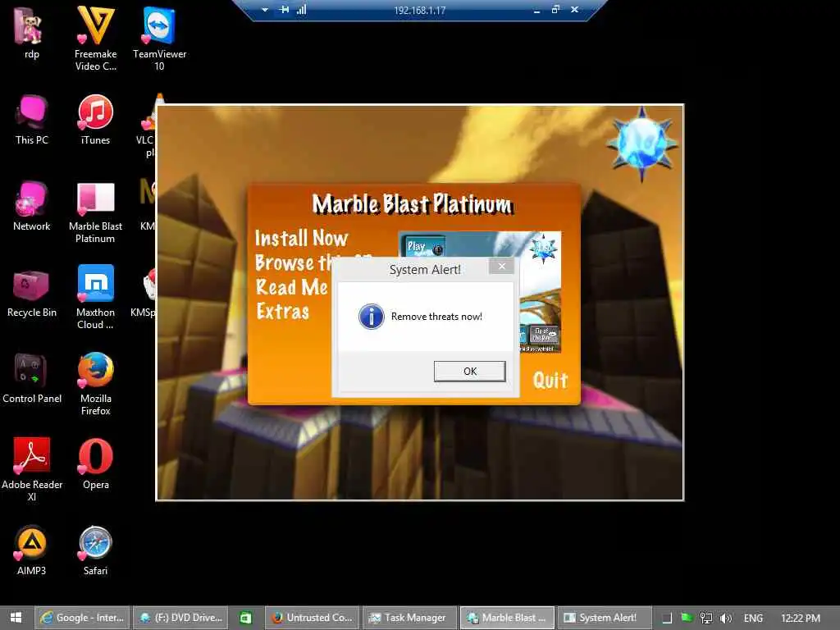840x630 pixels.
Task: Switch to Marble Blast taskbar item
Action: pos(507,618)
